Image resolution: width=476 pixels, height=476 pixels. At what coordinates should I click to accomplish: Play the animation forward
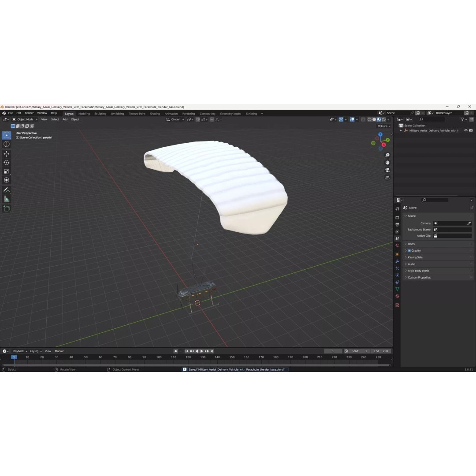(201, 351)
